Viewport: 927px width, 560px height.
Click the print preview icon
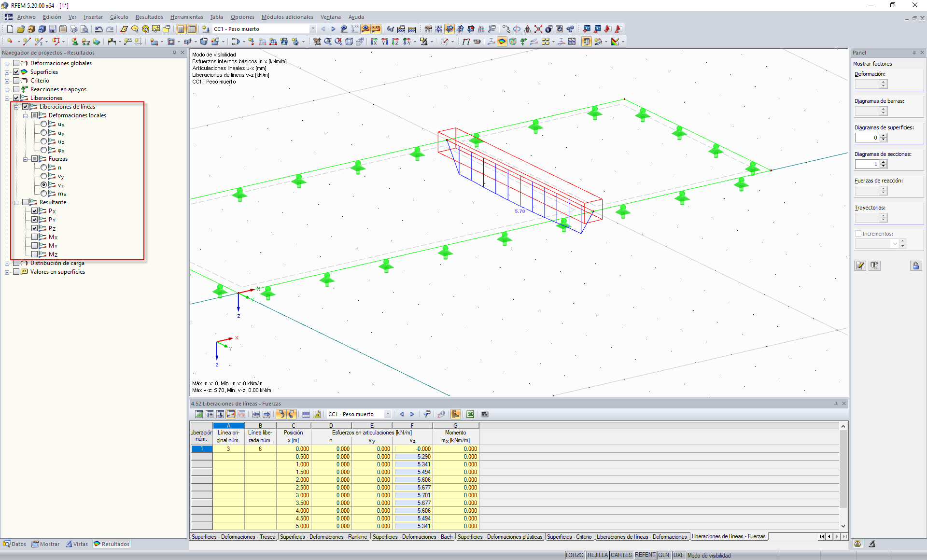click(84, 29)
